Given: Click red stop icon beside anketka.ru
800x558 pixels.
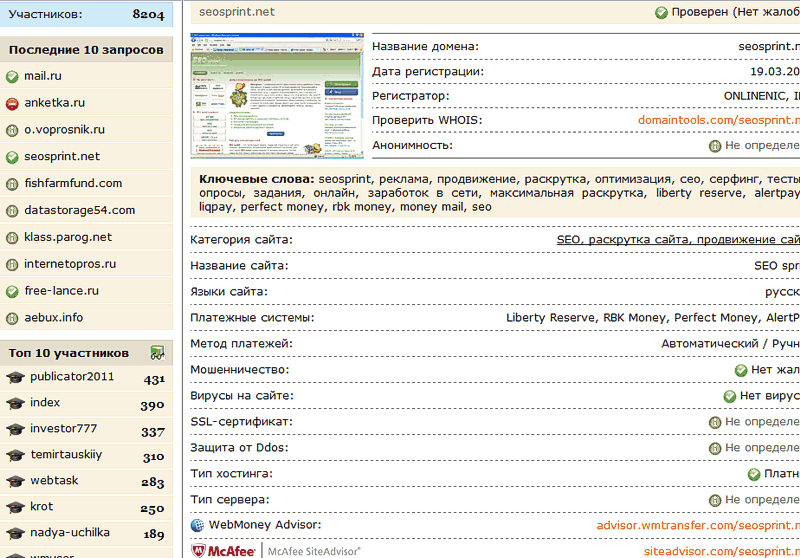Looking at the screenshot, I should (12, 104).
